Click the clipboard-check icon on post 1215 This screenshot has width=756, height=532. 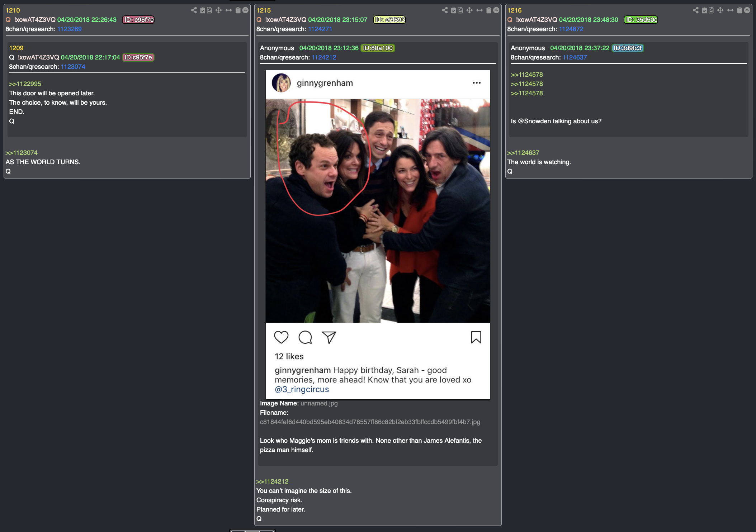coord(453,10)
